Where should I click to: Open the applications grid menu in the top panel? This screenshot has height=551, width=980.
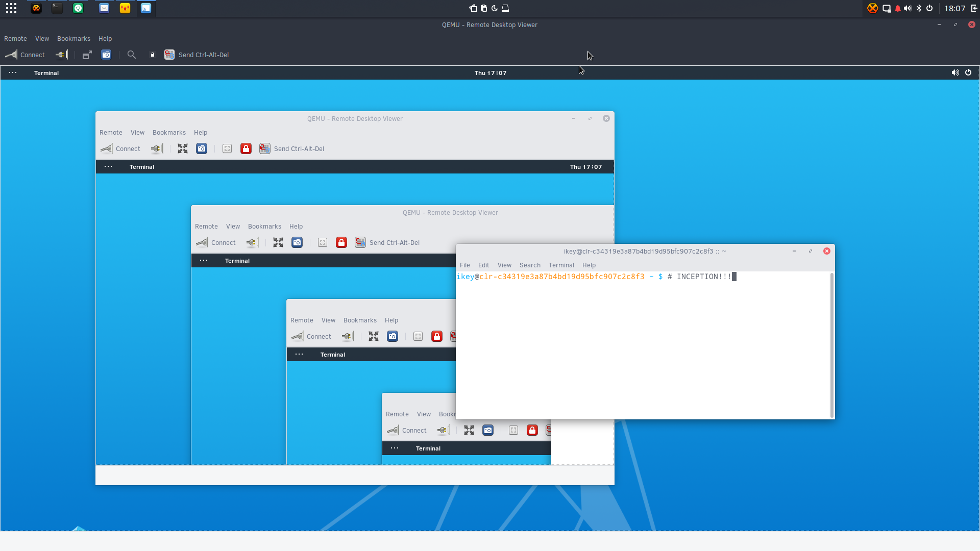pyautogui.click(x=11, y=8)
